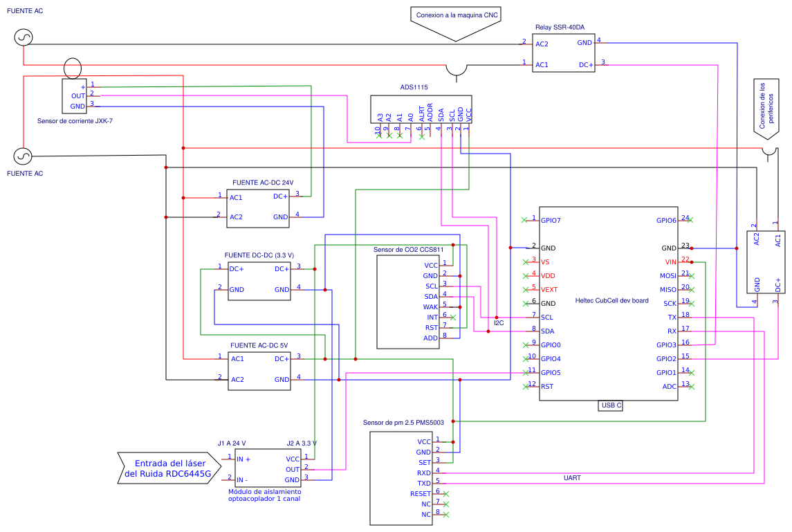Click the USB C connector box
The width and height of the screenshot is (792, 532).
point(611,405)
